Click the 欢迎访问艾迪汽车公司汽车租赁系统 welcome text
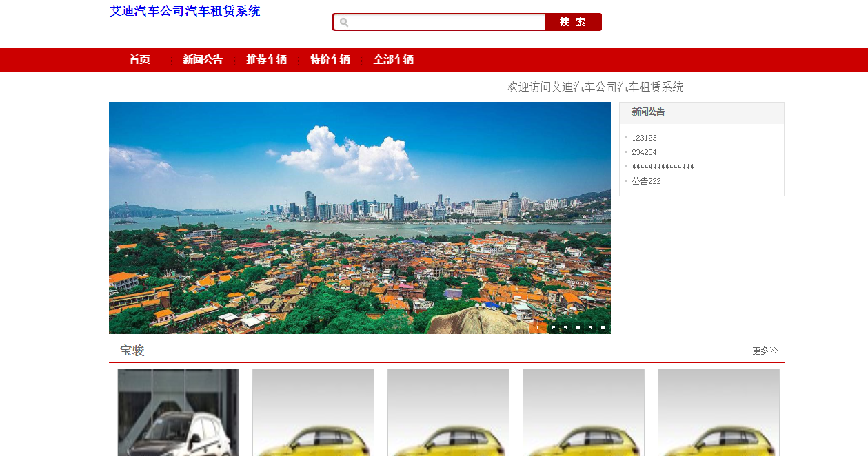 click(596, 87)
